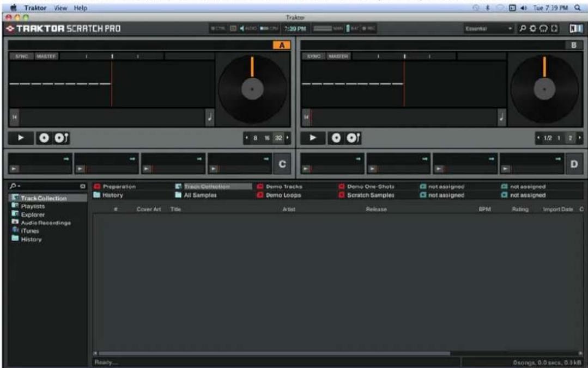Viewport: 588px width, 368px height.
Task: Set Deck B loop size to 1
Action: (559, 138)
